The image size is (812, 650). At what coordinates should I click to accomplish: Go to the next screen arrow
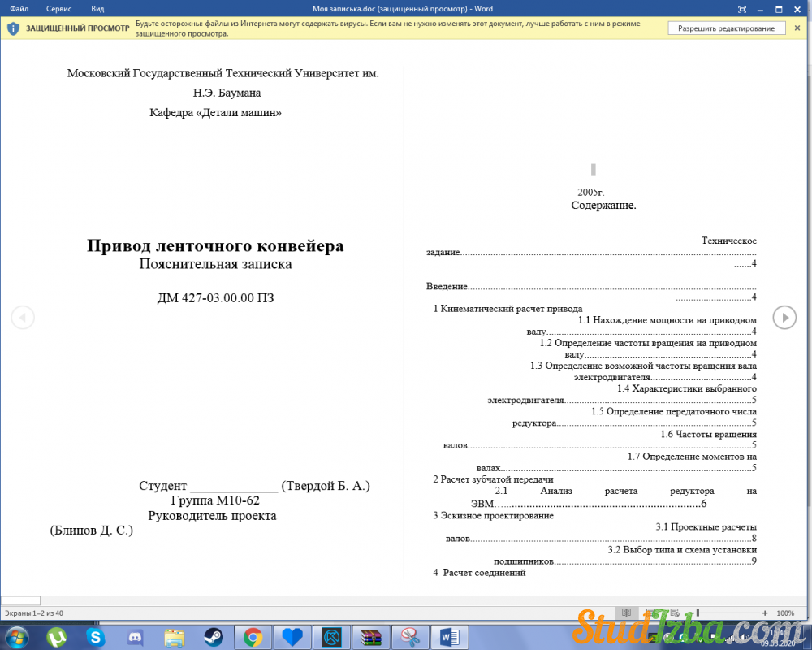(784, 317)
